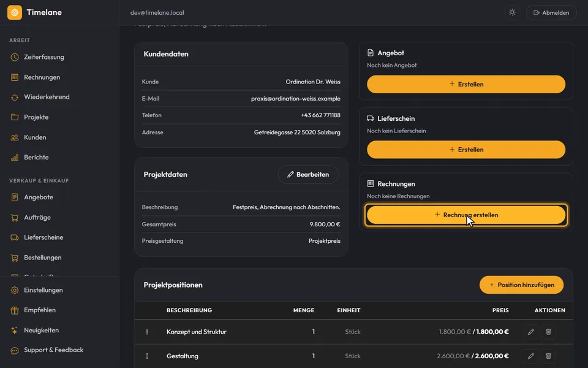Image resolution: width=588 pixels, height=368 pixels.
Task: Click the Rechnung erstellen button
Action: 466,215
